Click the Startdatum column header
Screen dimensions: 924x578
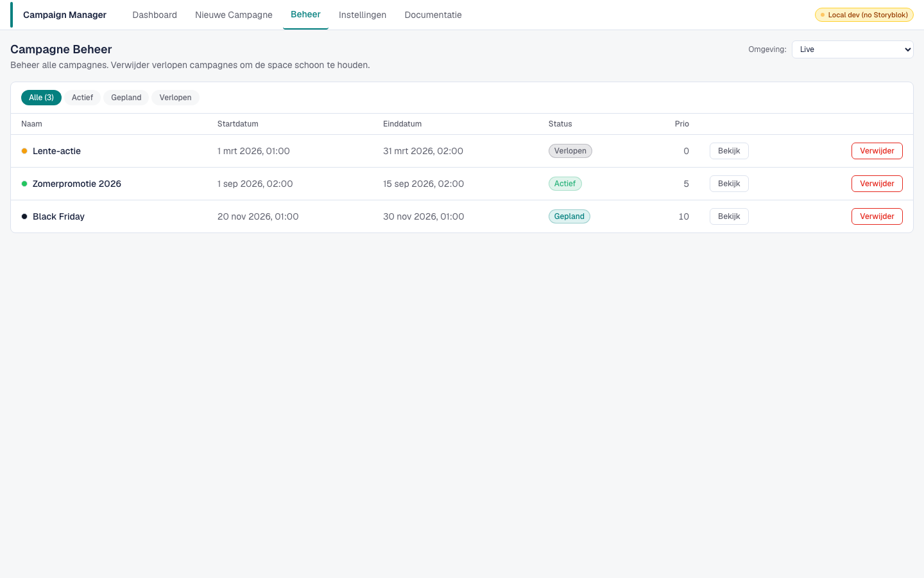[x=238, y=124]
